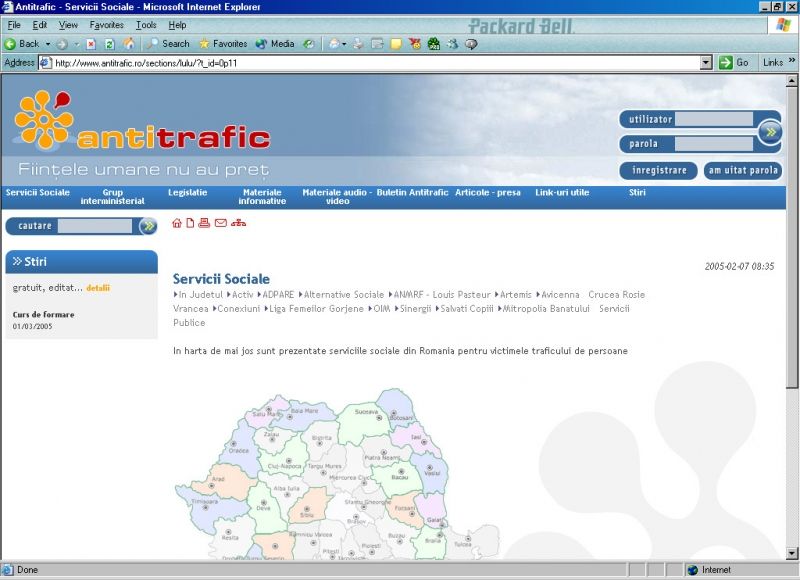Screen dimensions: 800x580
Task: Open the red sitemap icon
Action: point(238,222)
